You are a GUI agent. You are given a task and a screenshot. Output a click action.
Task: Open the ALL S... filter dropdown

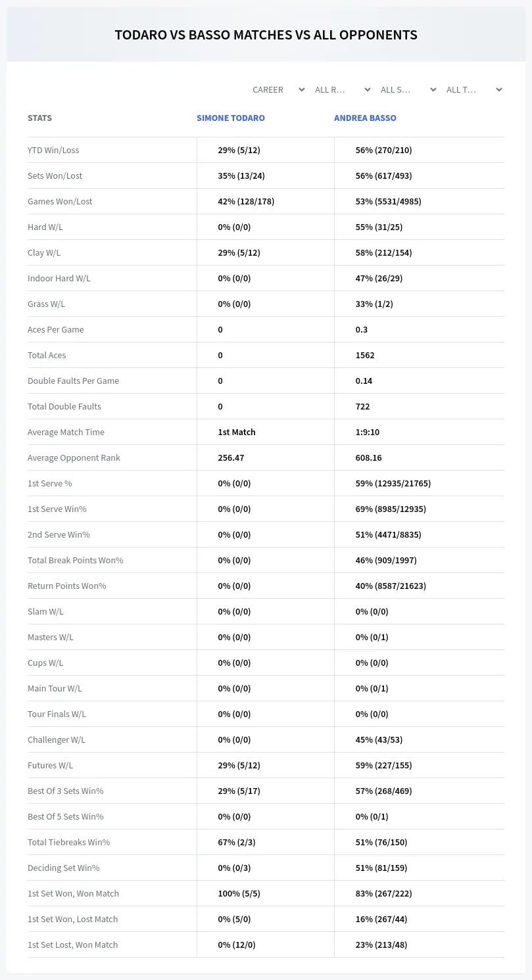pos(408,89)
